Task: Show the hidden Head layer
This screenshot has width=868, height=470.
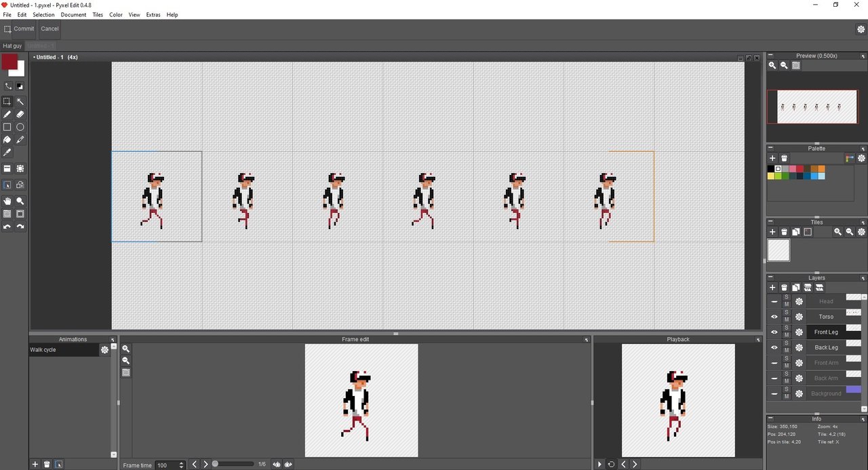Action: [774, 301]
